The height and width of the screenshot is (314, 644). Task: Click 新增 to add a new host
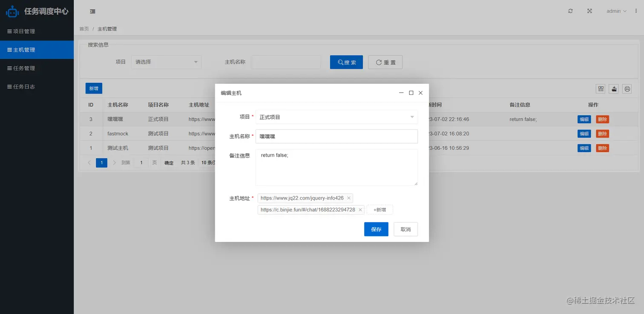pyautogui.click(x=93, y=88)
